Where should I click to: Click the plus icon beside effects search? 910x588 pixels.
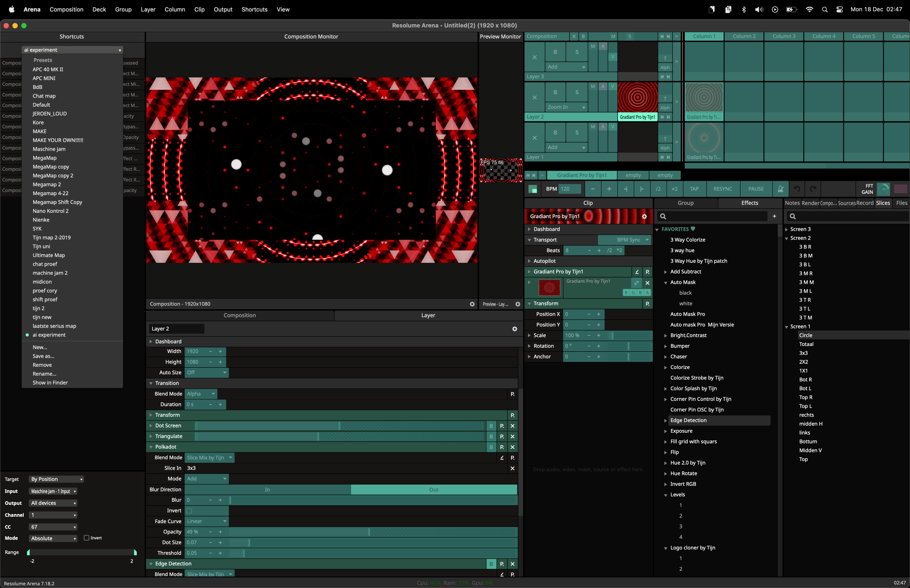(774, 216)
